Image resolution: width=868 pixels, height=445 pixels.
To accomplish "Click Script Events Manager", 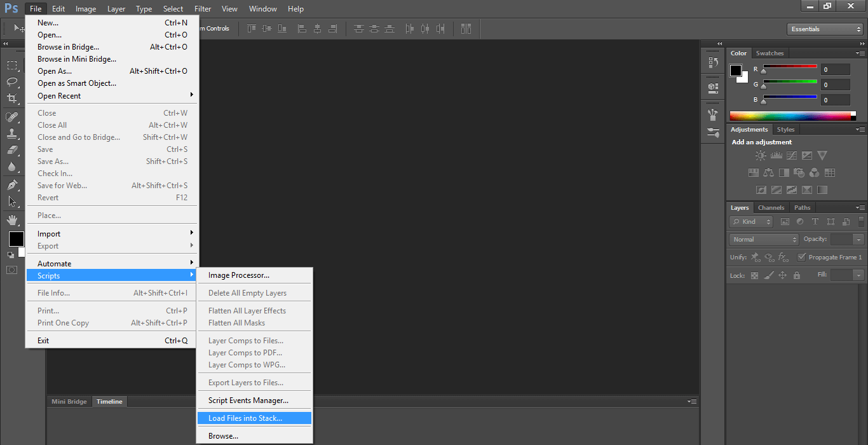I will [254, 400].
